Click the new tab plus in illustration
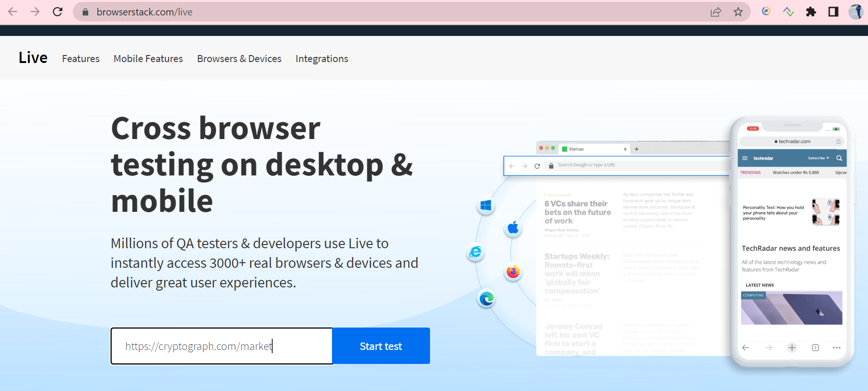The width and height of the screenshot is (868, 391). (636, 149)
